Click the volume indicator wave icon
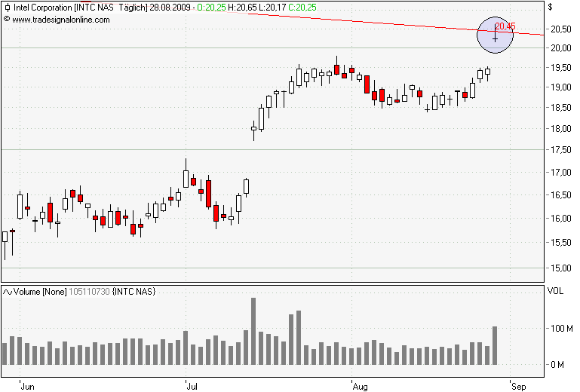Image resolution: width=580 pixels, height=392 pixels. point(8,292)
